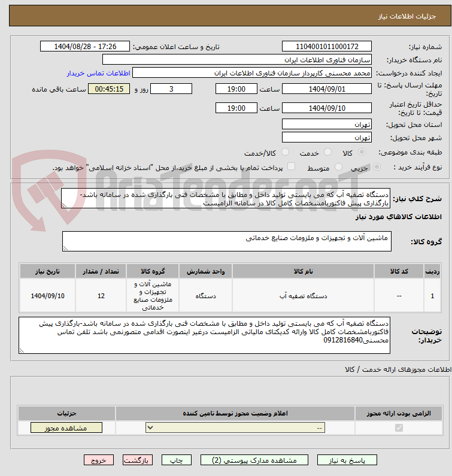Click the گروه کالا column header in table
452x476 pixels.
153,271
